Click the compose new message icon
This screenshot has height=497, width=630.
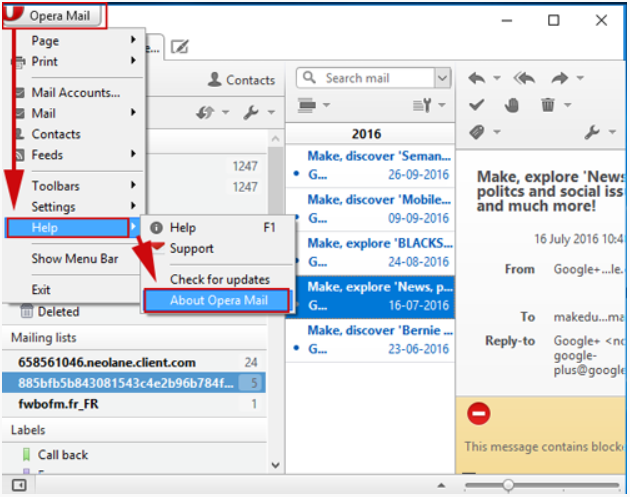179,47
